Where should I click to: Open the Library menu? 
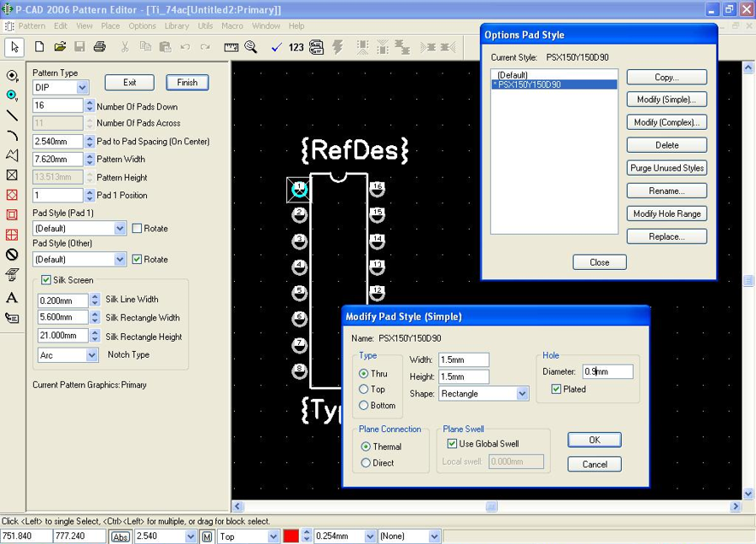click(x=177, y=26)
